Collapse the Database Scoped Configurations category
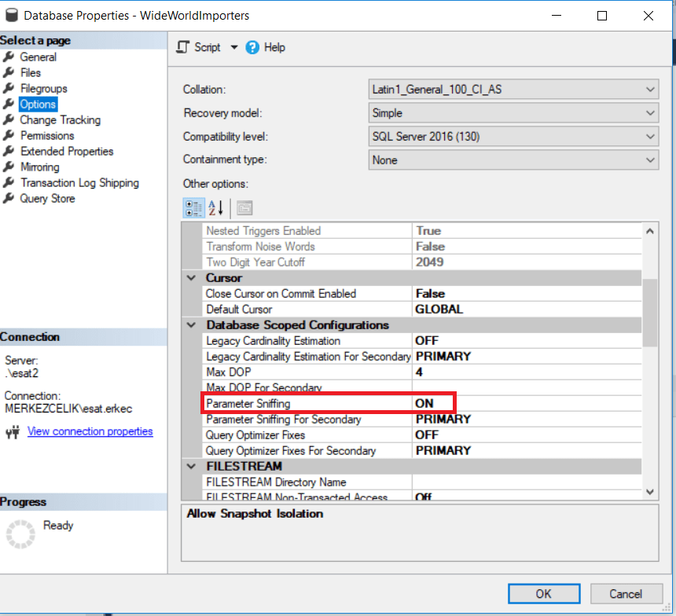Image resolution: width=676 pixels, height=616 pixels. point(192,325)
